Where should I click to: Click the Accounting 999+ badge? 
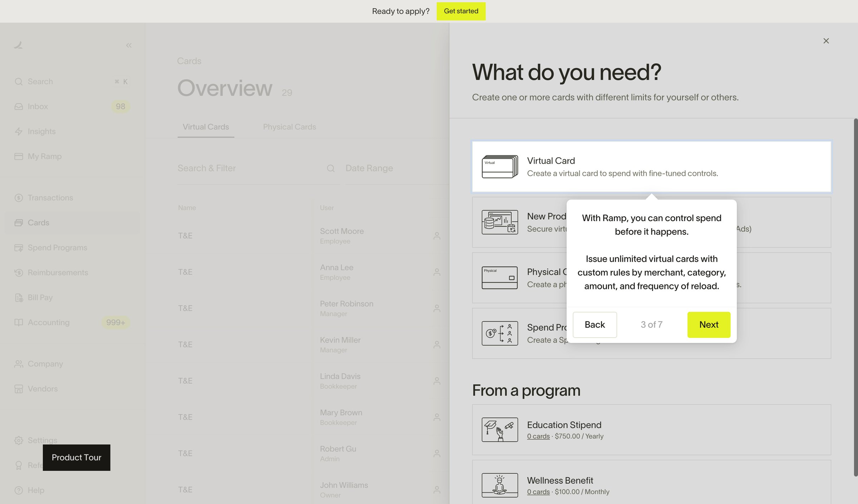click(115, 323)
